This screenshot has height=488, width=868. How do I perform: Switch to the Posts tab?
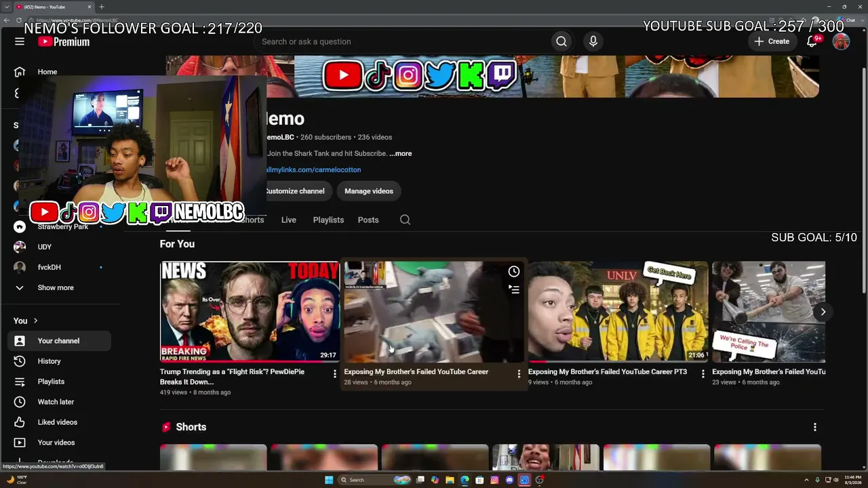368,220
